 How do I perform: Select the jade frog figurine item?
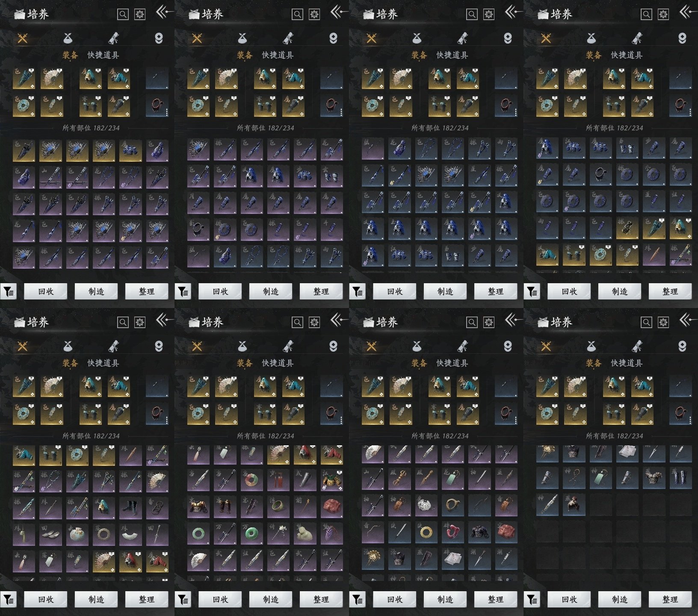(x=305, y=533)
